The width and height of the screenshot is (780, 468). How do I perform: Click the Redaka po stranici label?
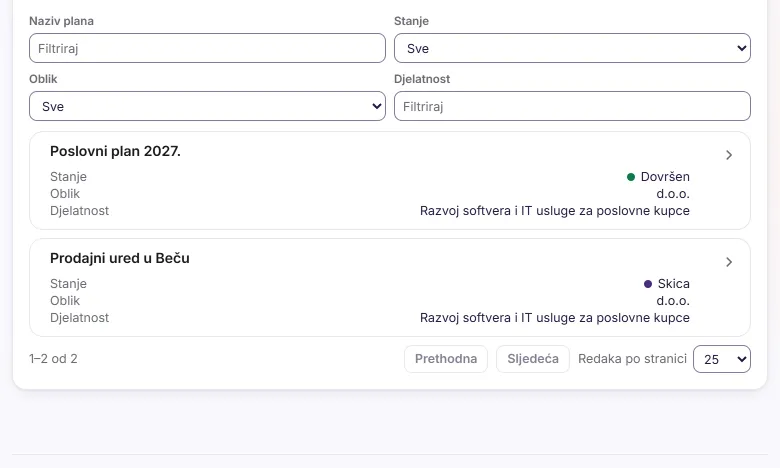pyautogui.click(x=632, y=359)
